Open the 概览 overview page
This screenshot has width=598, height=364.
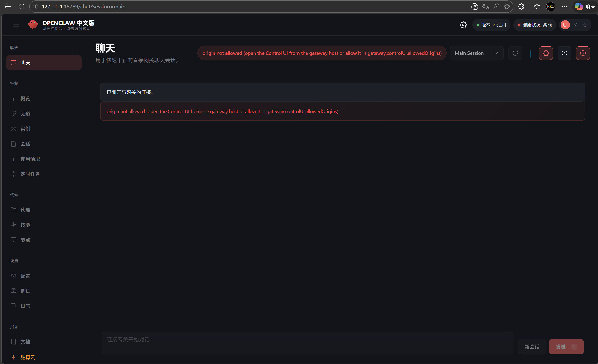coord(25,99)
